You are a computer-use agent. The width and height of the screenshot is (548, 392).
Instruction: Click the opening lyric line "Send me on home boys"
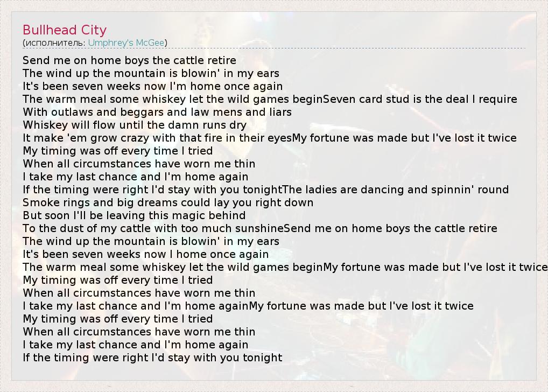coord(129,60)
